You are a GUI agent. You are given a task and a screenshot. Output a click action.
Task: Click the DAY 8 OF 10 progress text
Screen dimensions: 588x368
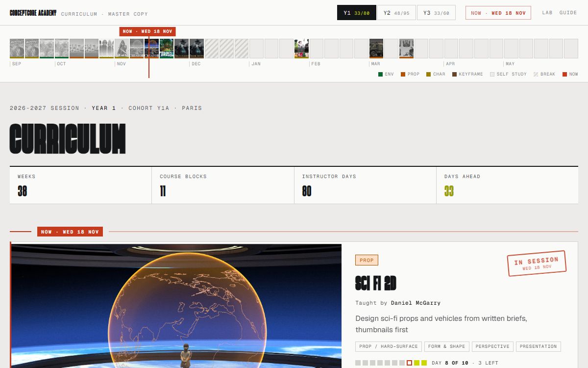coord(450,363)
